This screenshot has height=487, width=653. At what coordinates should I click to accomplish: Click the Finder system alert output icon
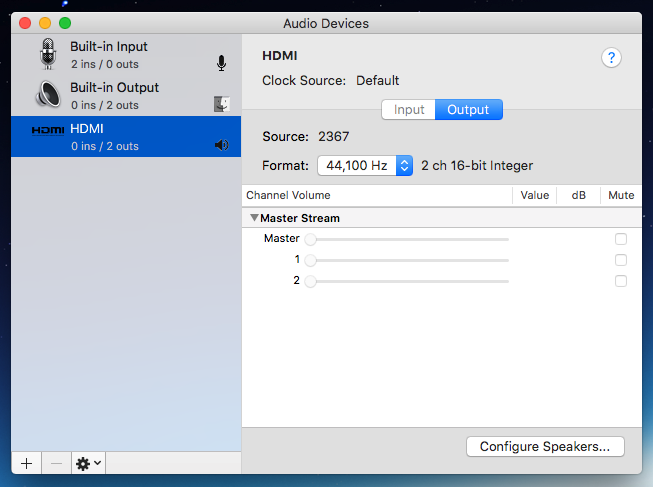click(x=222, y=104)
